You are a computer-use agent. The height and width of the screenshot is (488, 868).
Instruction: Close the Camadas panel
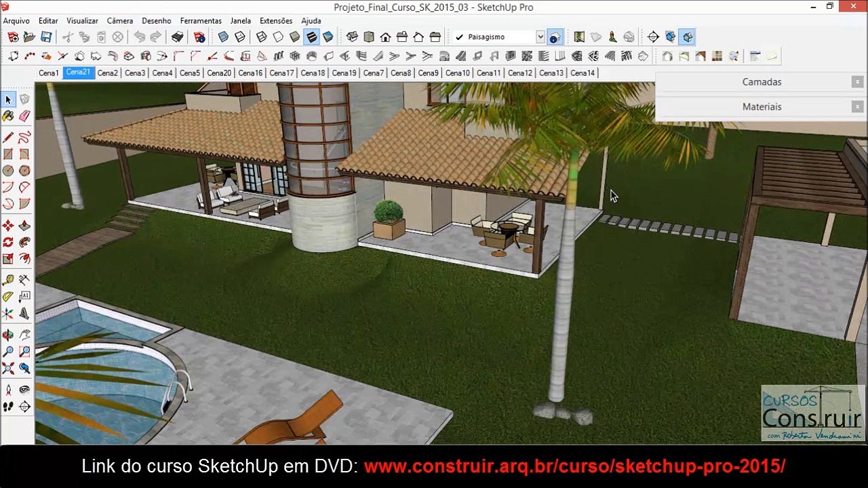click(x=857, y=82)
